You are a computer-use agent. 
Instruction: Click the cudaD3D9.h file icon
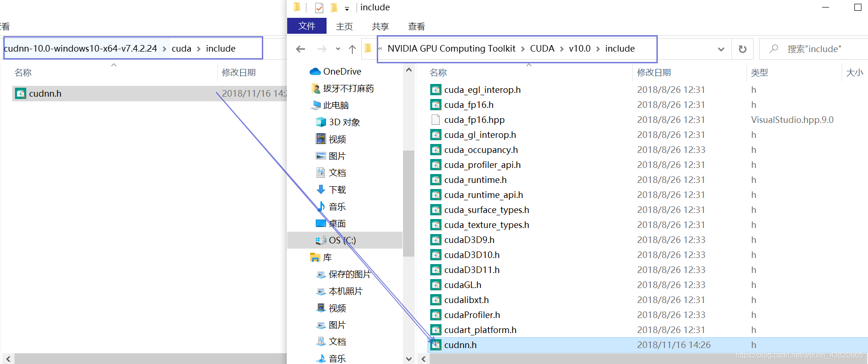coord(435,240)
